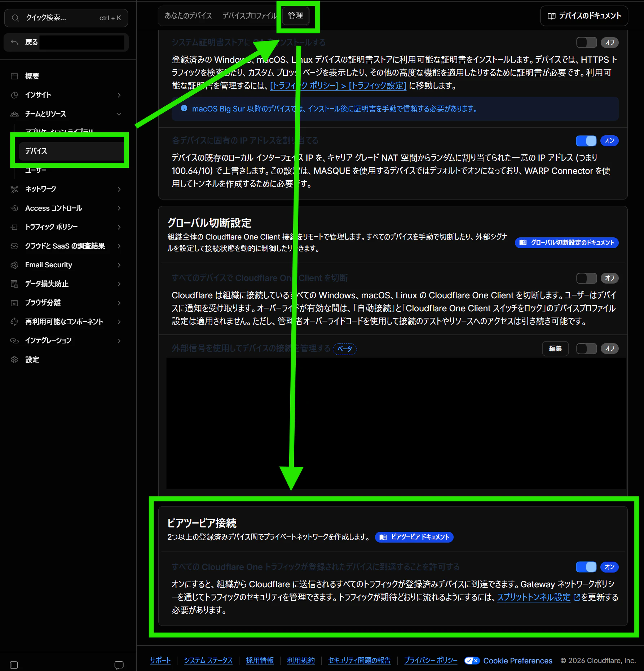This screenshot has height=671, width=644.
Task: Open the システム ステータス footer link
Action: point(208,661)
